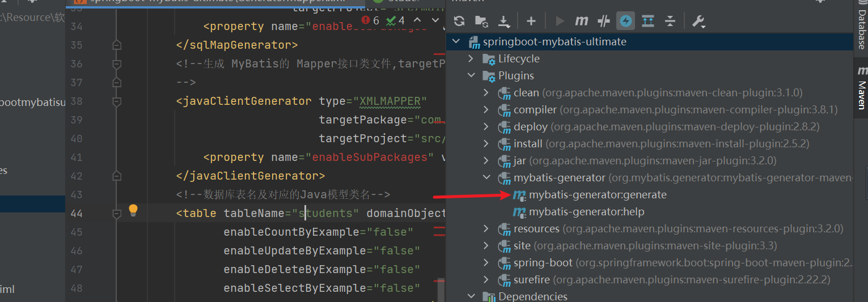Screen dimensions: 868x302
Task: Click the closing javaClientGenerator tag
Action: 251,176
